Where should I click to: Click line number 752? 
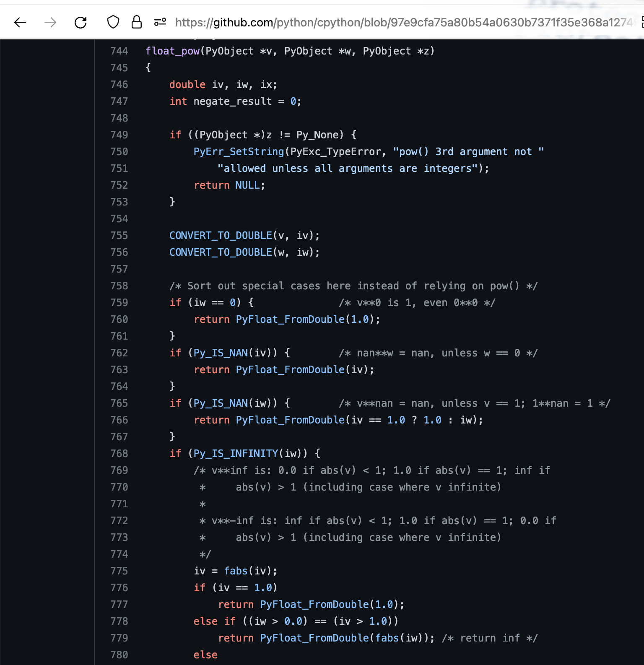[119, 185]
